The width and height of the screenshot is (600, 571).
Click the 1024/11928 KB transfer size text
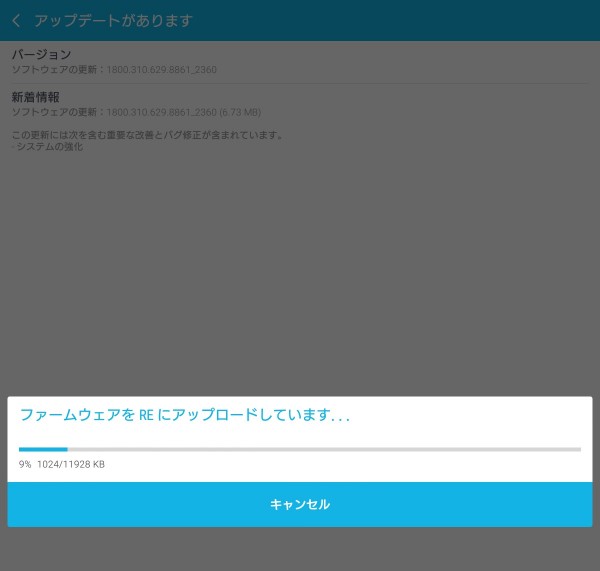tap(71, 465)
